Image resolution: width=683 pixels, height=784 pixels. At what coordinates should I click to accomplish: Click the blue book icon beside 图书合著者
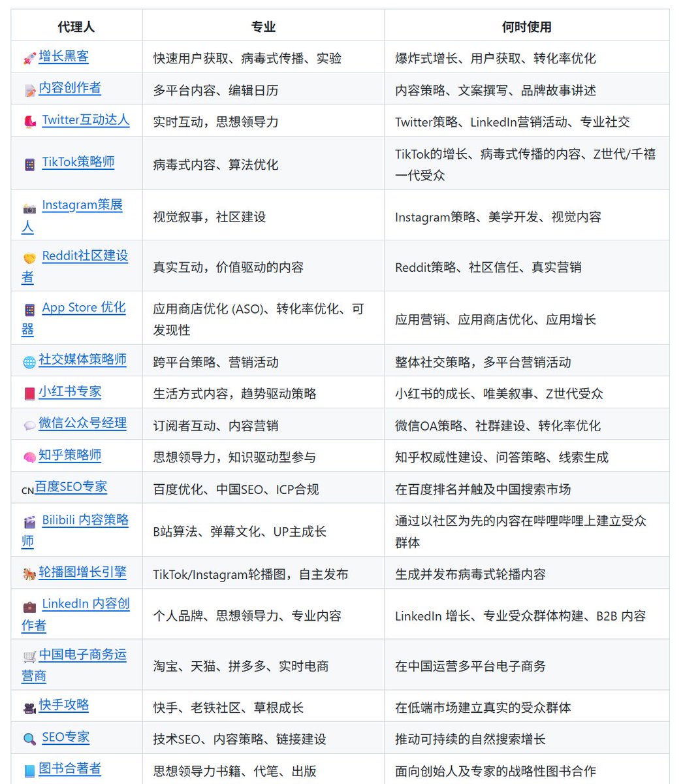click(x=29, y=771)
